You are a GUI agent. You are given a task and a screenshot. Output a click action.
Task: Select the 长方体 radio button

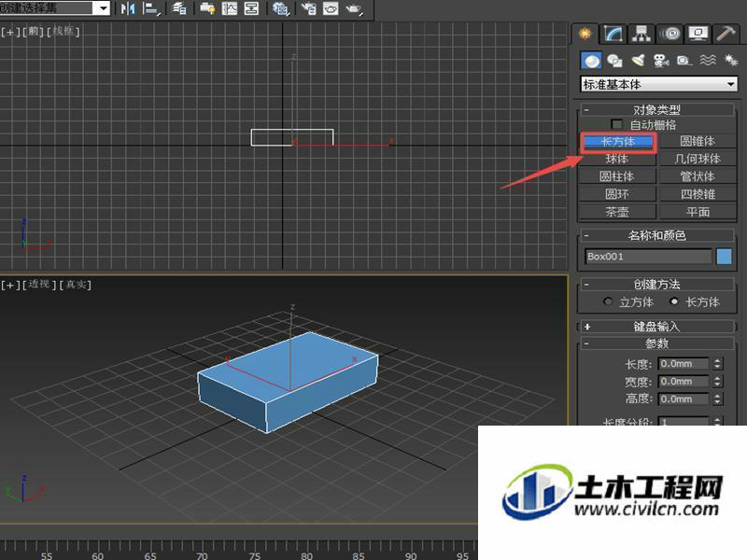(x=673, y=301)
